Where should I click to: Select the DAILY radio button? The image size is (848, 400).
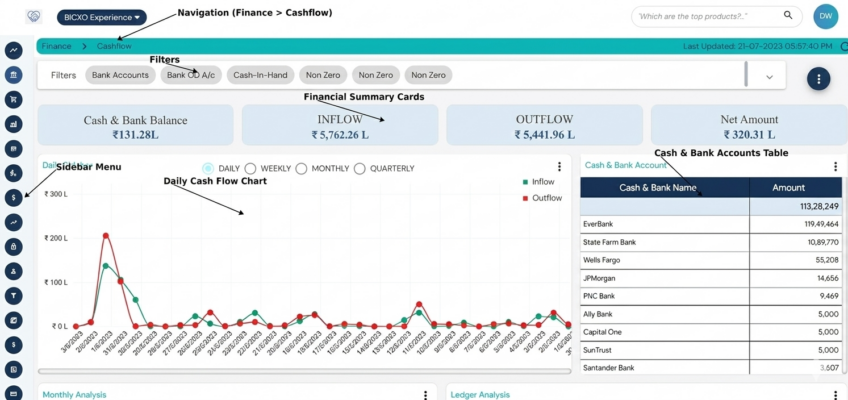tap(208, 168)
